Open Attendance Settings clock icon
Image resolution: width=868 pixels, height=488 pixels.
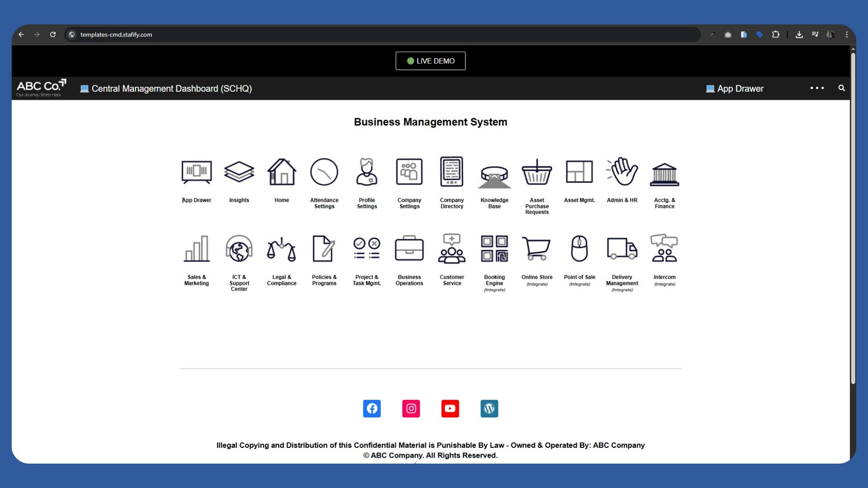[x=324, y=172]
